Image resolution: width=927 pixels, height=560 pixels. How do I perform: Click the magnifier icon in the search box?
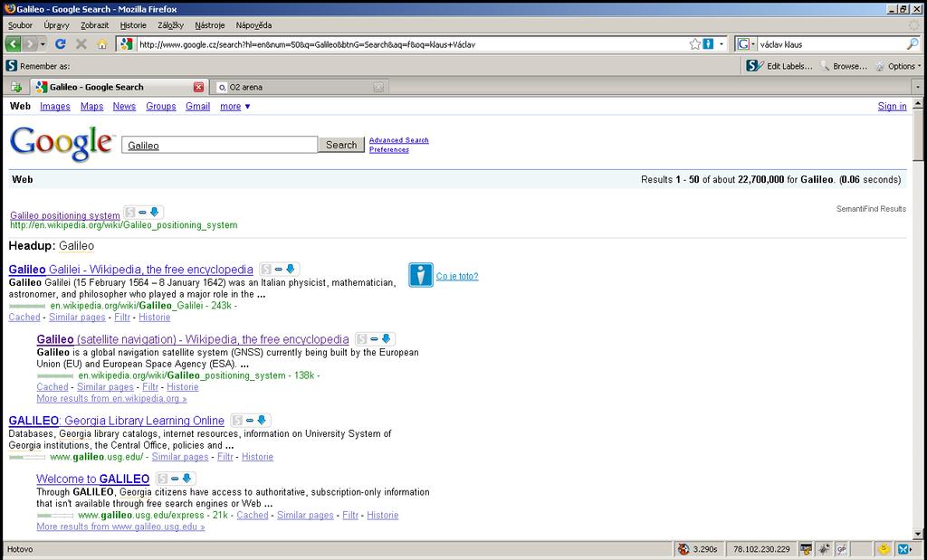(913, 44)
